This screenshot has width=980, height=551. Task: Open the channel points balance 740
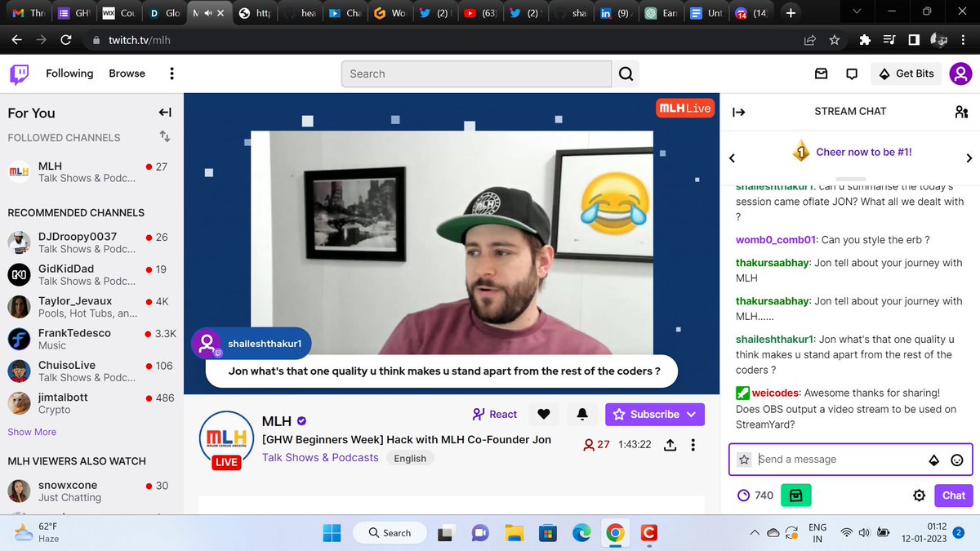click(x=755, y=495)
